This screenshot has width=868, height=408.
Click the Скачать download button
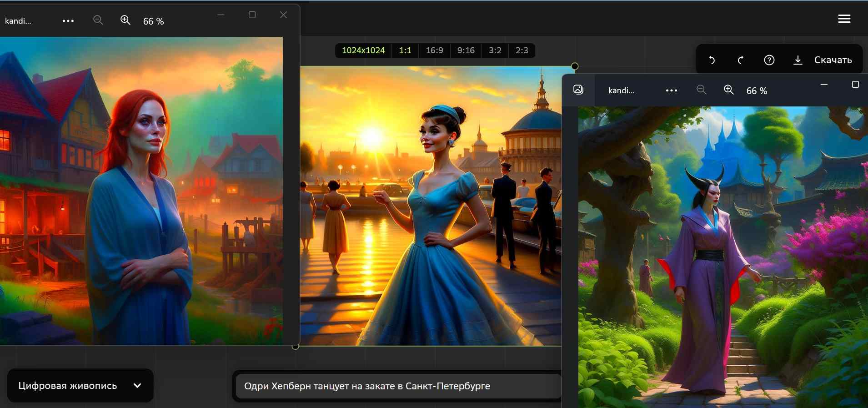pyautogui.click(x=823, y=60)
